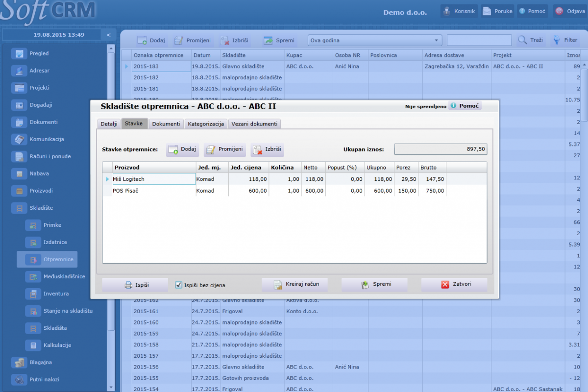Sort by Oznaka otpremnice column header
The height and width of the screenshot is (392, 588).
[x=161, y=55]
